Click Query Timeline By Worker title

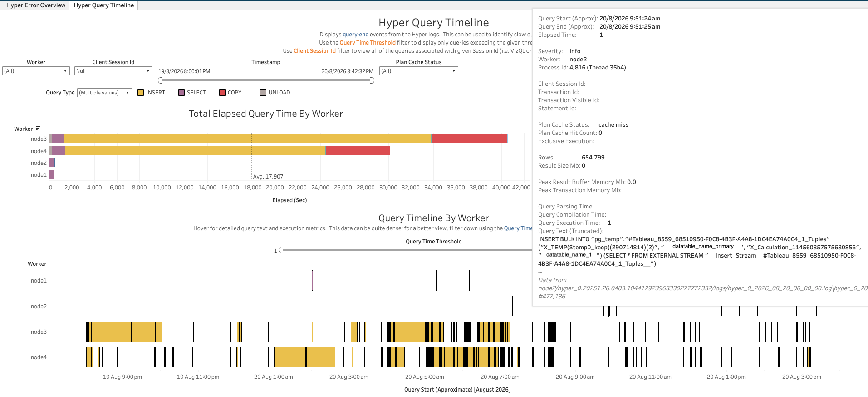pos(433,218)
